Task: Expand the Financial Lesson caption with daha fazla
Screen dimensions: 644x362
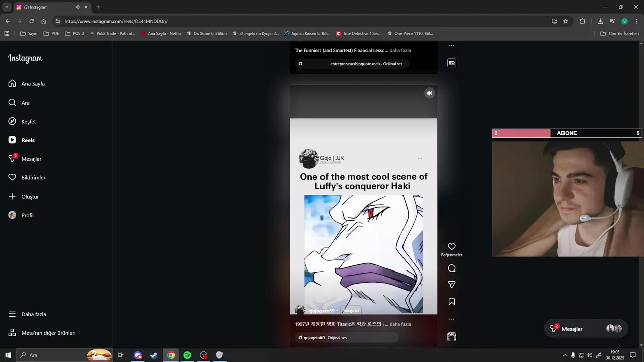Action: pos(400,50)
